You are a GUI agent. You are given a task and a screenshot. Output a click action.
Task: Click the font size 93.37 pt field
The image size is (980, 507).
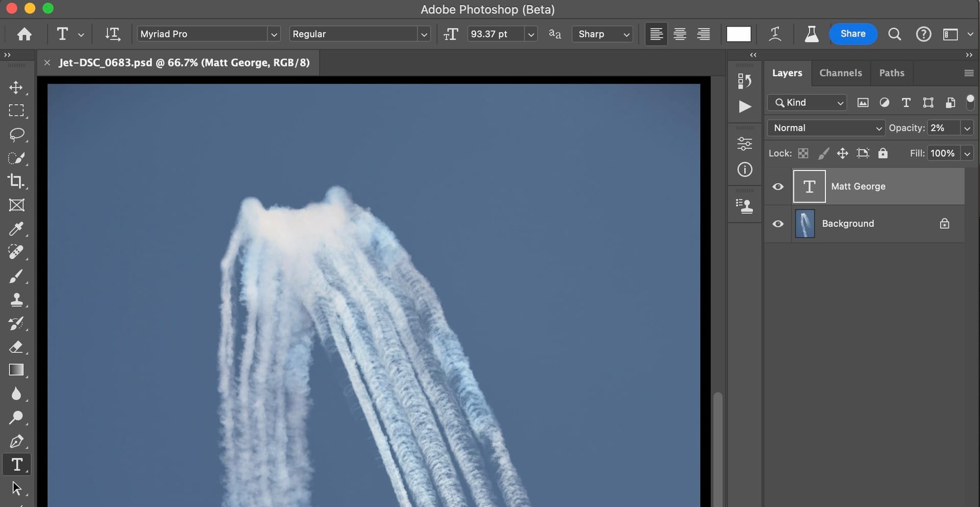click(x=495, y=34)
